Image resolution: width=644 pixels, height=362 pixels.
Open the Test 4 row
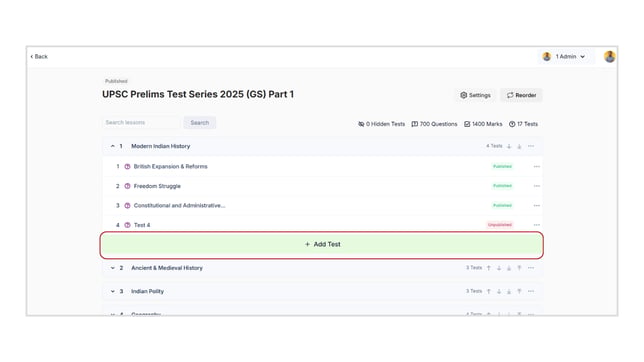coord(142,225)
